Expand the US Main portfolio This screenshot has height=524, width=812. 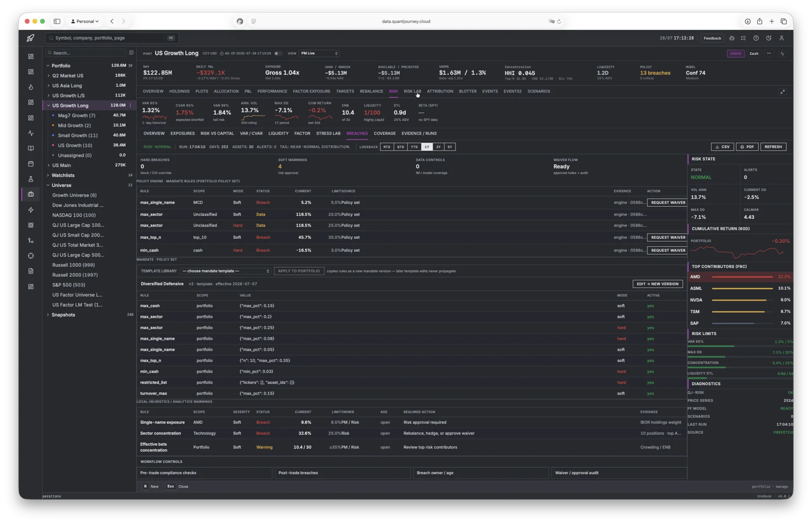pos(48,165)
